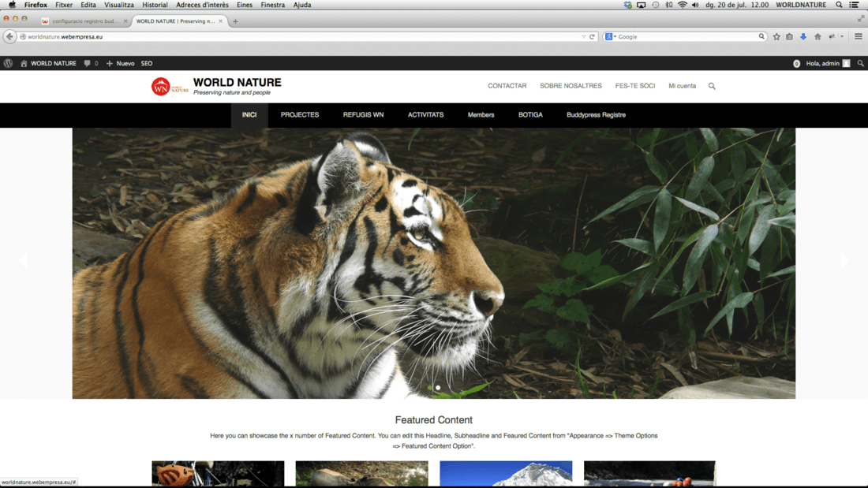Open the mountain featured thumbnail

(506, 474)
